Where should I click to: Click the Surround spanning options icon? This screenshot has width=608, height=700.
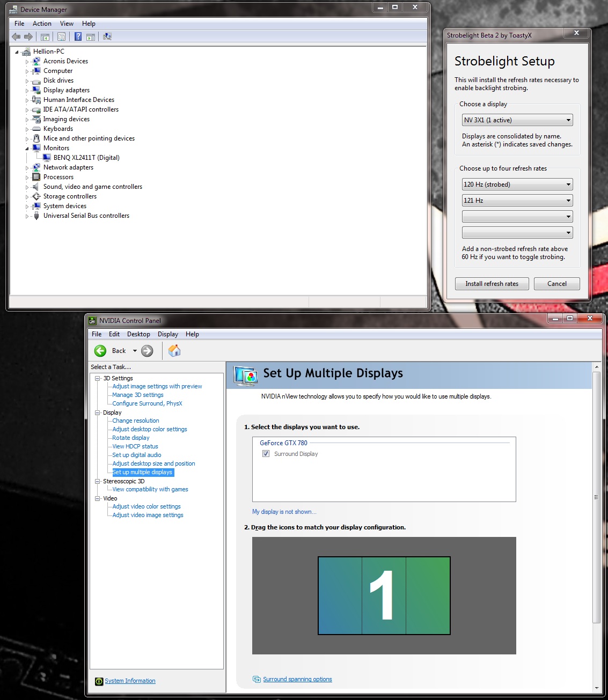pos(257,680)
